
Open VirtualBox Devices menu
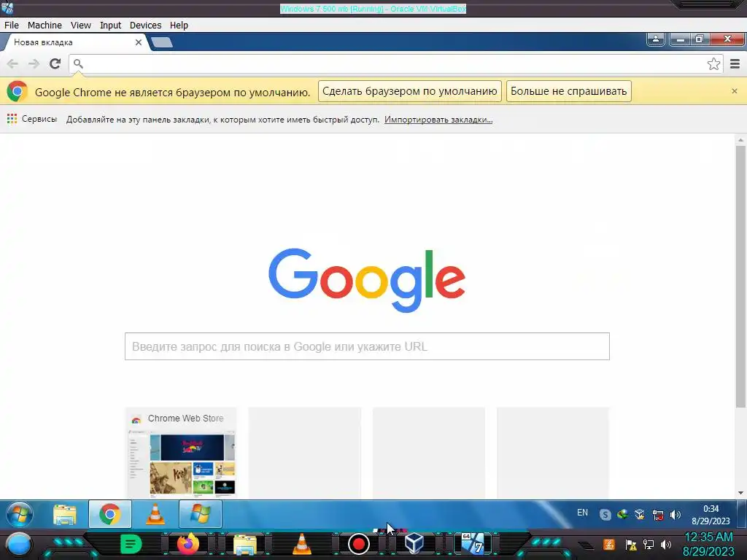point(145,26)
